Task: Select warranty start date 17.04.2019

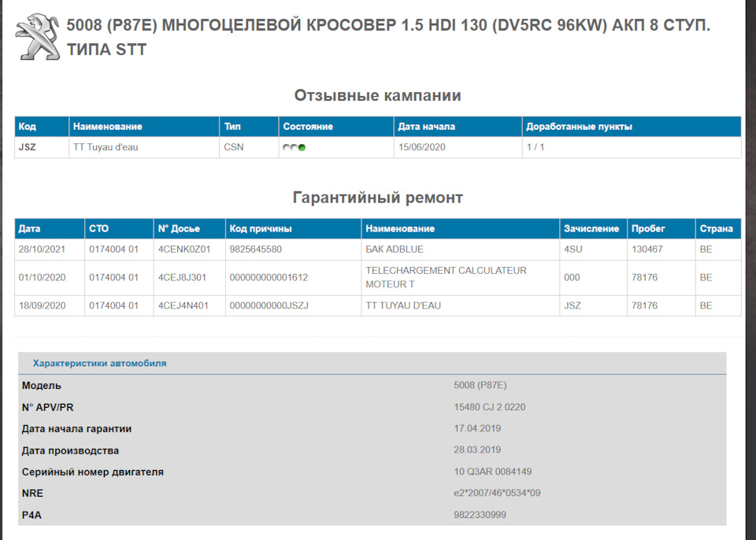Action: 477,428
